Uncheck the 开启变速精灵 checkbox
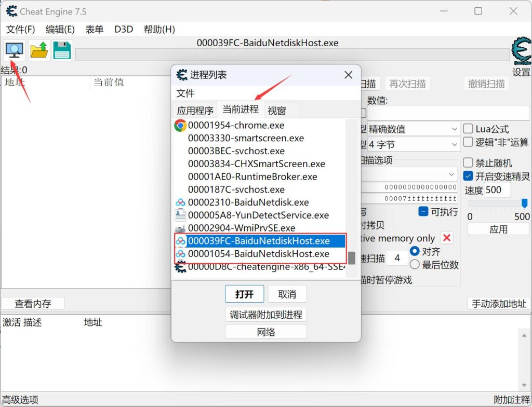Screen dimensions: 532x407 coord(468,176)
